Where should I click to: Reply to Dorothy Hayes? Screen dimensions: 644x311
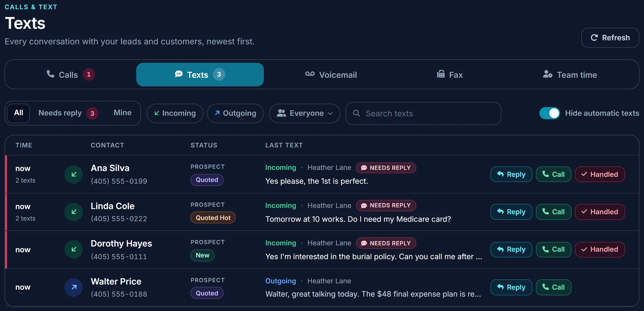511,249
